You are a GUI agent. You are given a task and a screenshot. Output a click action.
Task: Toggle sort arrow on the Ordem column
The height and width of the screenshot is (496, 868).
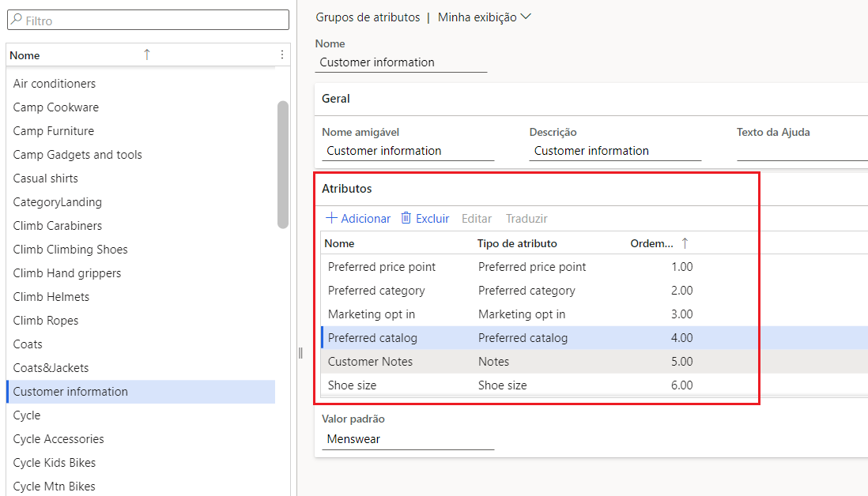pos(685,243)
